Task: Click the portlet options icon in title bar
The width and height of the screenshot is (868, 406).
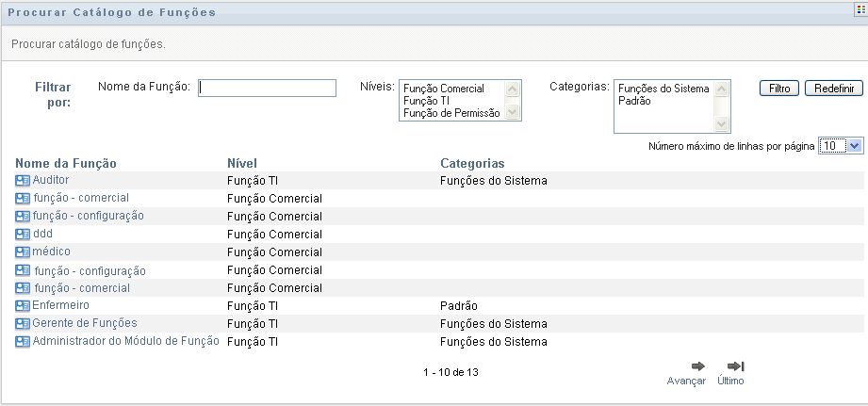Action: [x=860, y=12]
